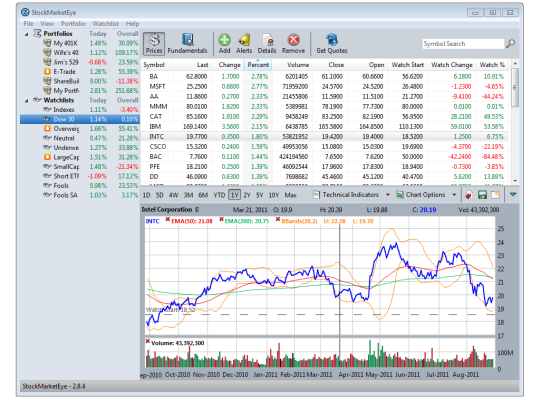Open the Watchlist menu
The height and width of the screenshot is (399, 540).
pos(105,24)
